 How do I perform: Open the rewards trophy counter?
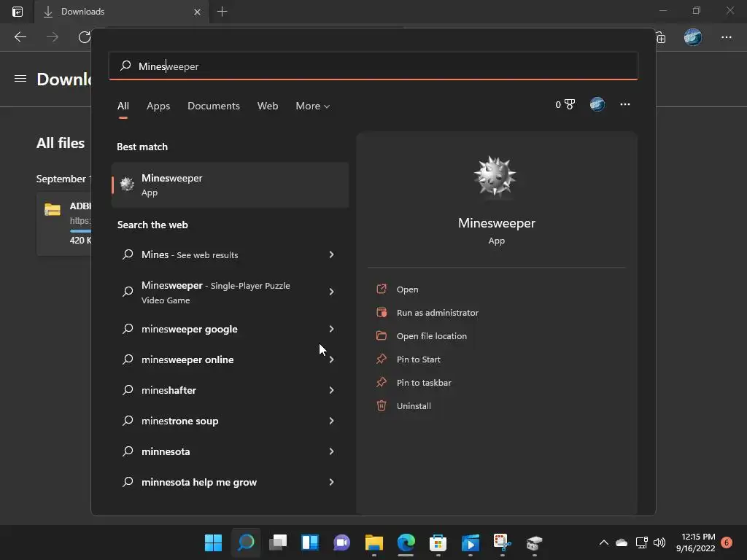point(565,104)
